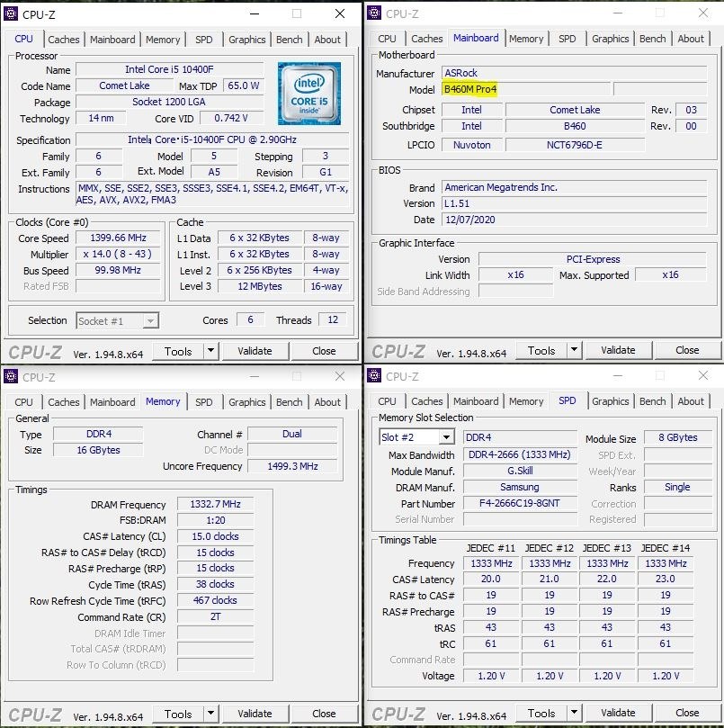Expand the Socket #1 selection dropdown
The height and width of the screenshot is (728, 724).
[x=150, y=321]
